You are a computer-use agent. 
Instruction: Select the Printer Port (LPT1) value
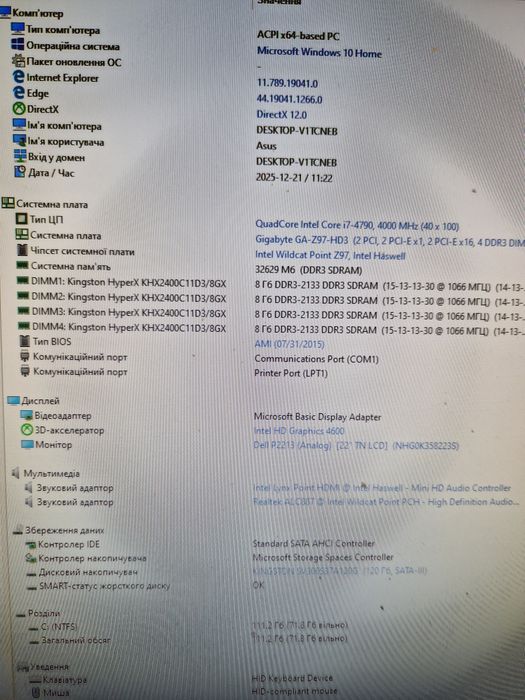(x=291, y=373)
